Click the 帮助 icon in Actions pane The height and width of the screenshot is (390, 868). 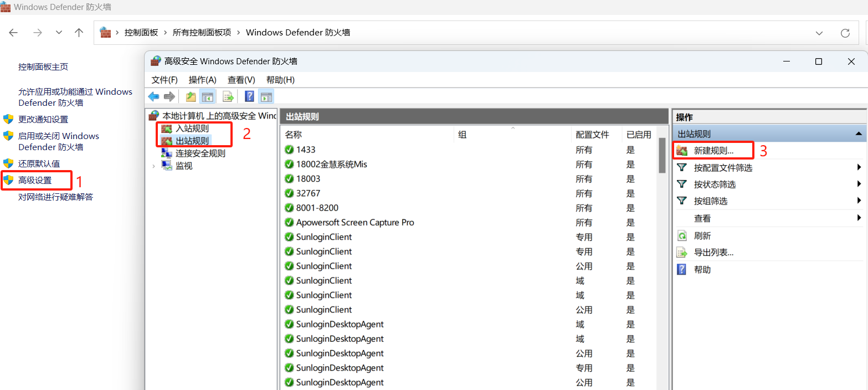[x=682, y=269]
